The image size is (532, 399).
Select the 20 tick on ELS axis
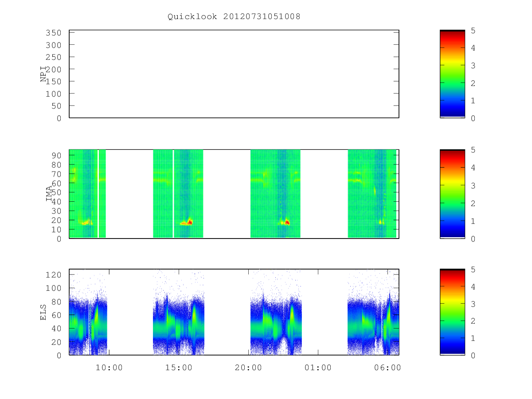57,342
